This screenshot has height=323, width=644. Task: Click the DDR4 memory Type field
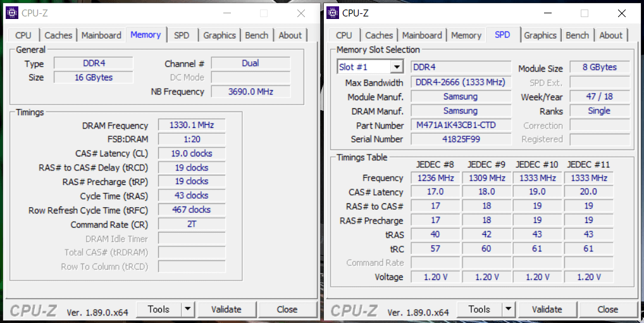click(94, 63)
